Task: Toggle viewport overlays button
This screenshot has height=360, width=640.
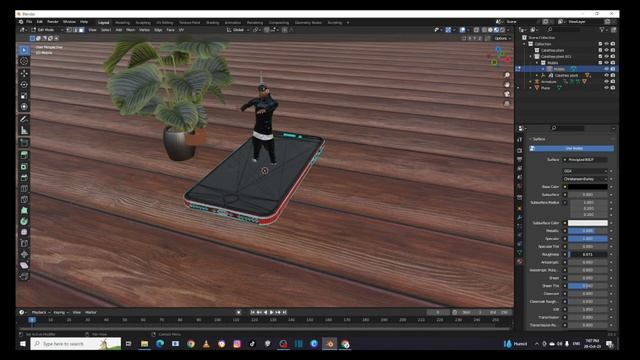Action: [x=462, y=30]
